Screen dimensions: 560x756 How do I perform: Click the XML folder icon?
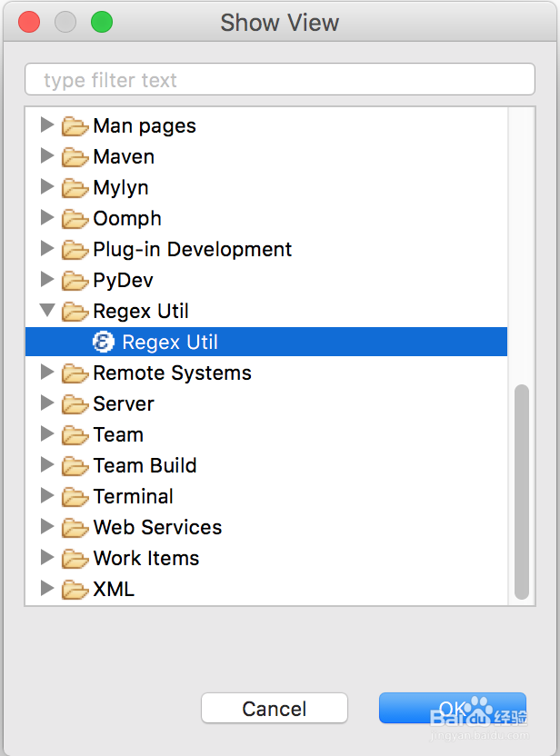pyautogui.click(x=75, y=590)
